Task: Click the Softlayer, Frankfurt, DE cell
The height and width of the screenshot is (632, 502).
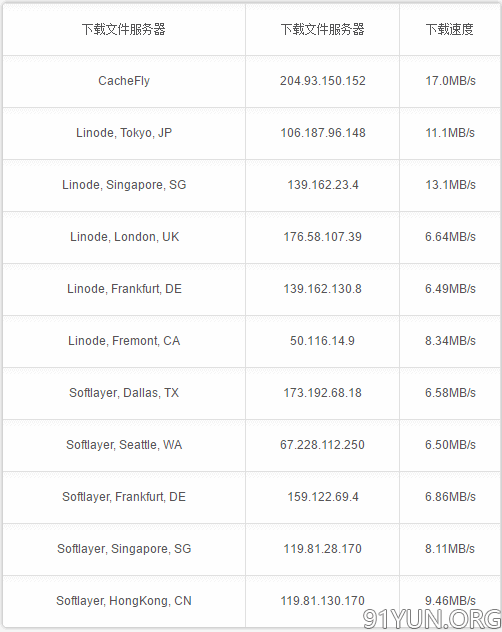Action: coord(124,497)
